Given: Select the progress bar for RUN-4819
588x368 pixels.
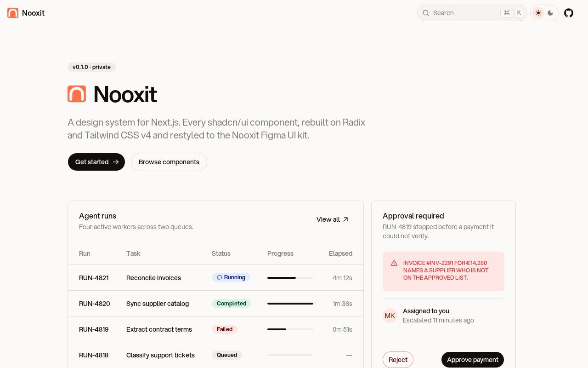Looking at the screenshot, I should (x=290, y=329).
